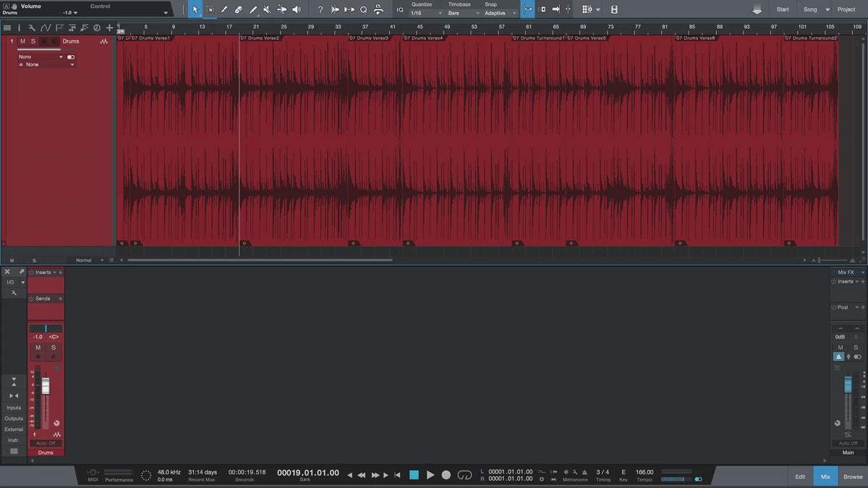Toggle the loop button in transport
Viewport: 868px width, 488px height.
pos(465,475)
